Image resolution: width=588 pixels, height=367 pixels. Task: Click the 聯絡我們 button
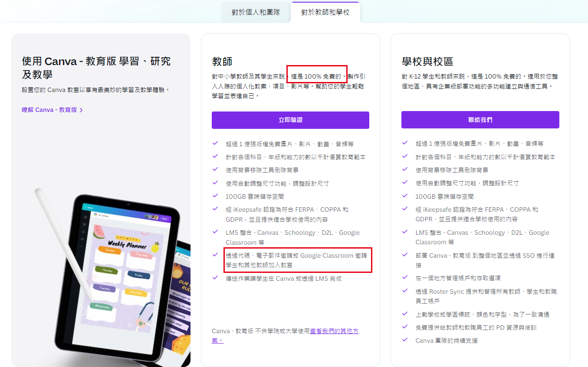(480, 120)
